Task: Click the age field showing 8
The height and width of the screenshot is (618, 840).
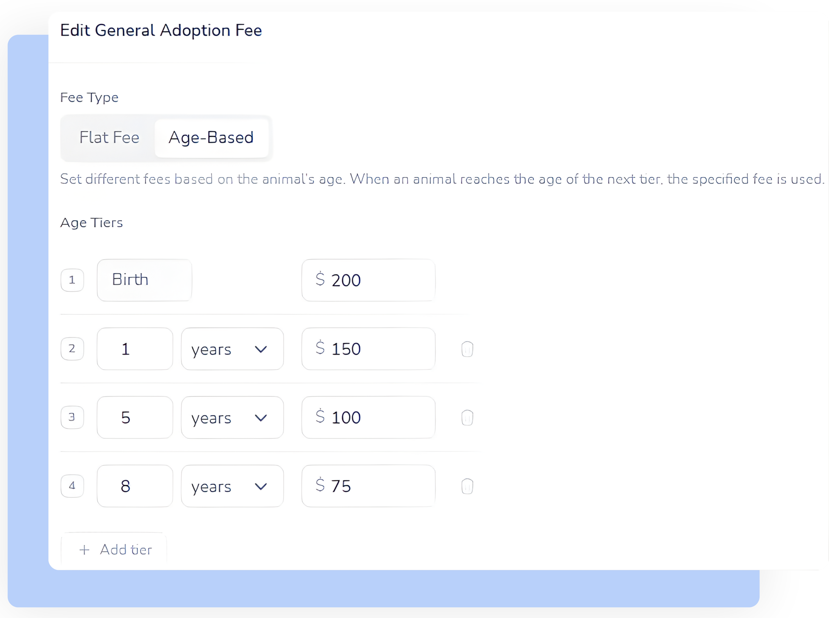Action: 135,486
